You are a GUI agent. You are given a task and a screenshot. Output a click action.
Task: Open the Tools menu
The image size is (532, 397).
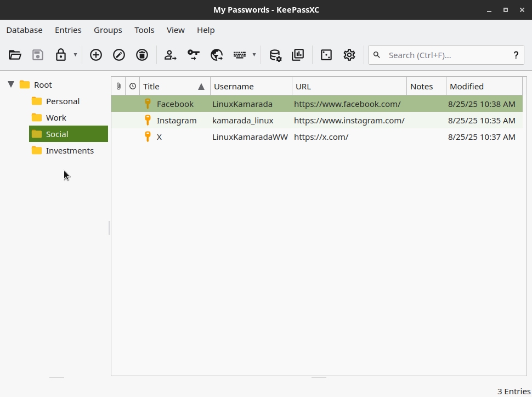(x=144, y=30)
